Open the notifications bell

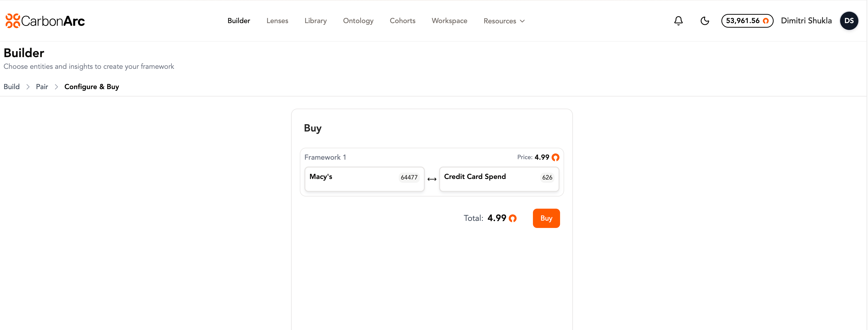[x=678, y=21]
